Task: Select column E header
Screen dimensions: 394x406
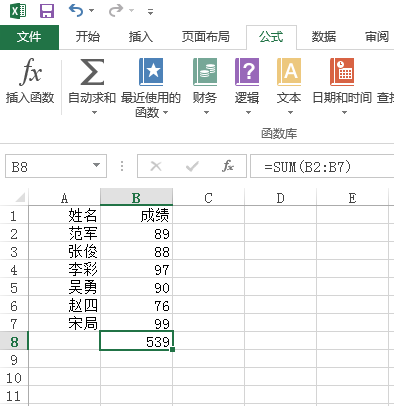Action: (x=352, y=198)
